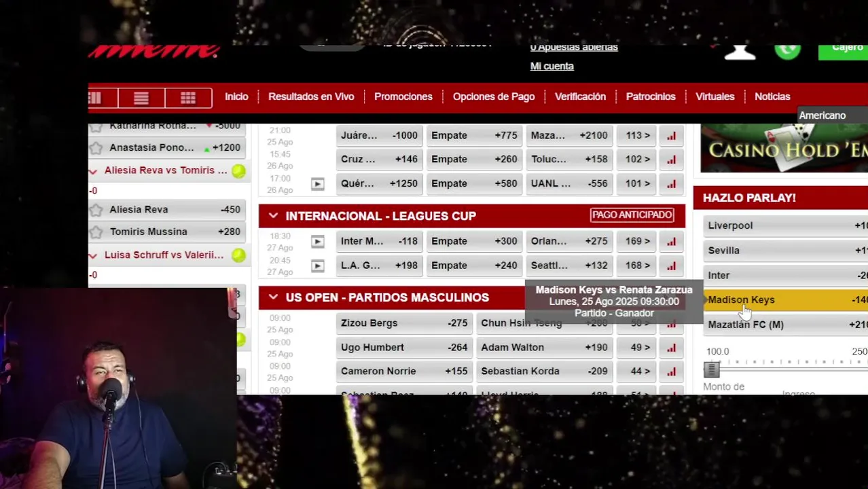Collapse US Open - Partidos Masculinos section

click(x=273, y=297)
